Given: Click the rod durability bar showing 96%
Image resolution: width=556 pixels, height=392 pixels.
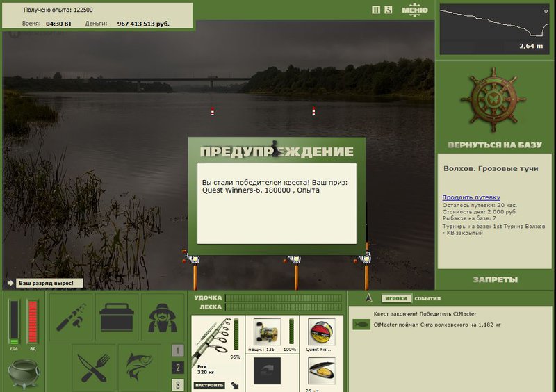Looking at the screenshot, I should [236, 334].
